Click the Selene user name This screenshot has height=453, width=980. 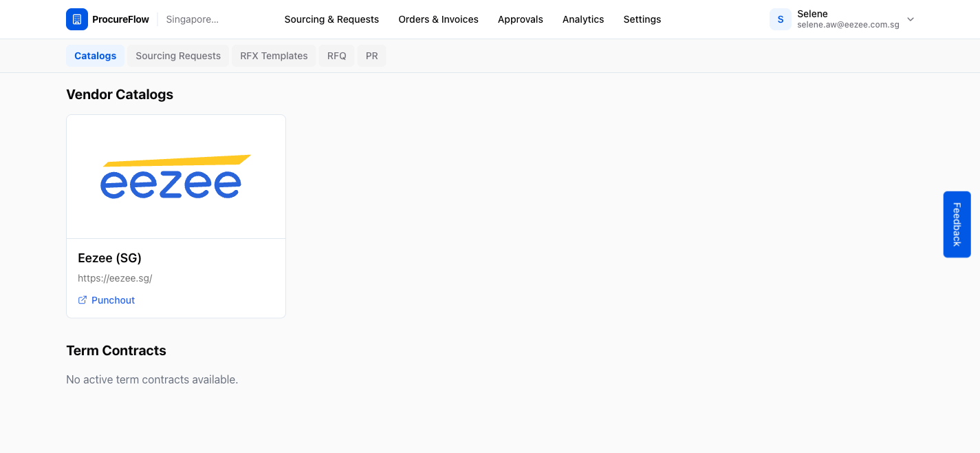[812, 14]
